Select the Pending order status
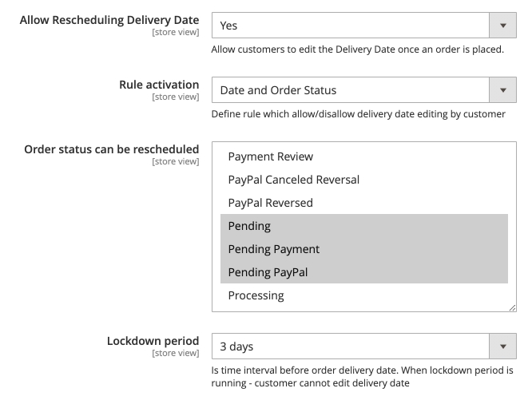This screenshot has width=532, height=396. point(249,226)
